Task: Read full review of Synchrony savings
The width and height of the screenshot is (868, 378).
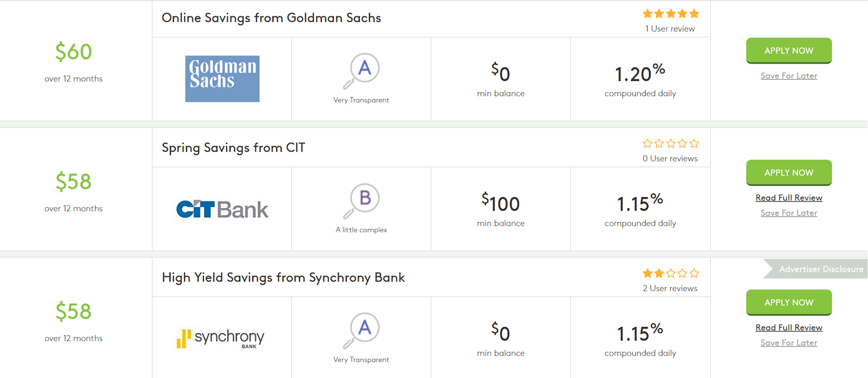Action: (788, 328)
